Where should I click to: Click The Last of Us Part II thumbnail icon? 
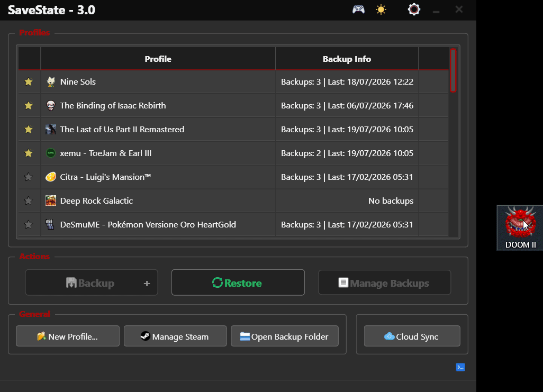51,130
